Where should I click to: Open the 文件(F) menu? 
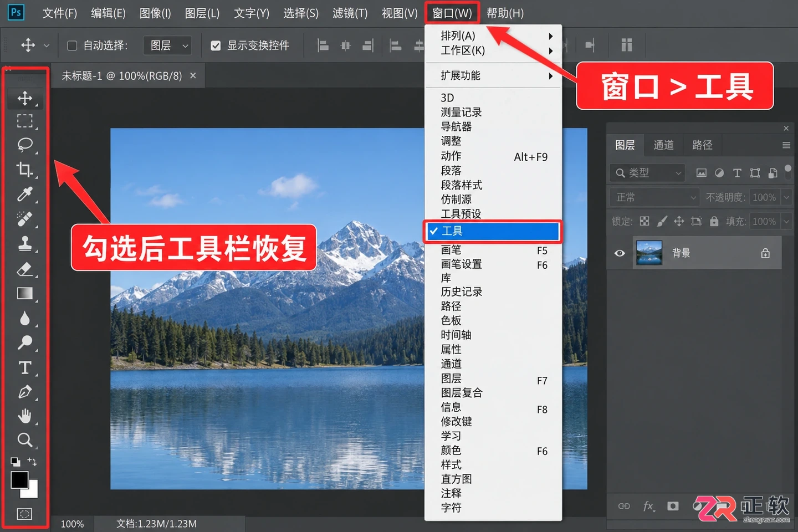60,13
